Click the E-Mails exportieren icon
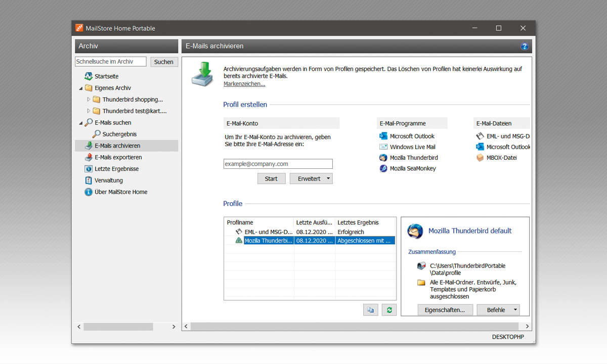This screenshot has height=364, width=607. click(89, 157)
